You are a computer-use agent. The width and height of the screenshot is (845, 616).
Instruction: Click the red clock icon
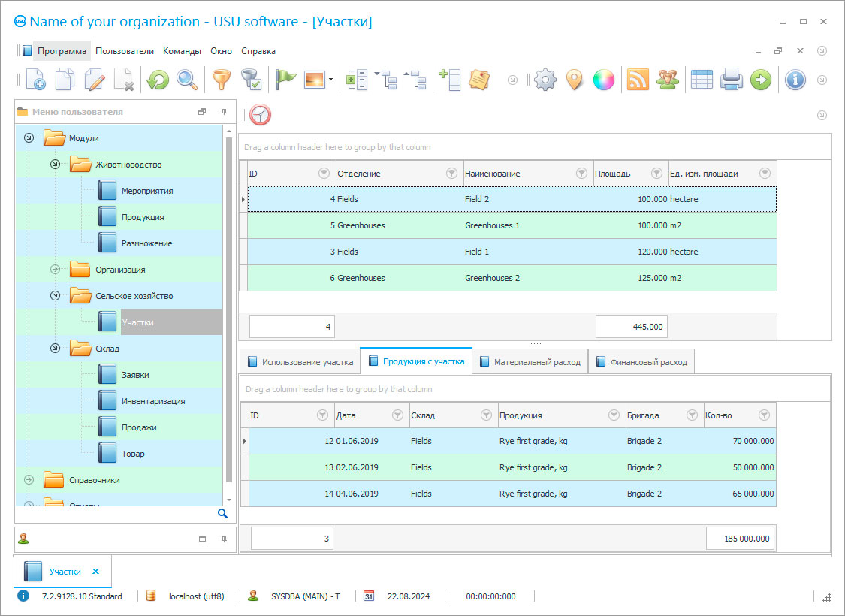coord(260,115)
